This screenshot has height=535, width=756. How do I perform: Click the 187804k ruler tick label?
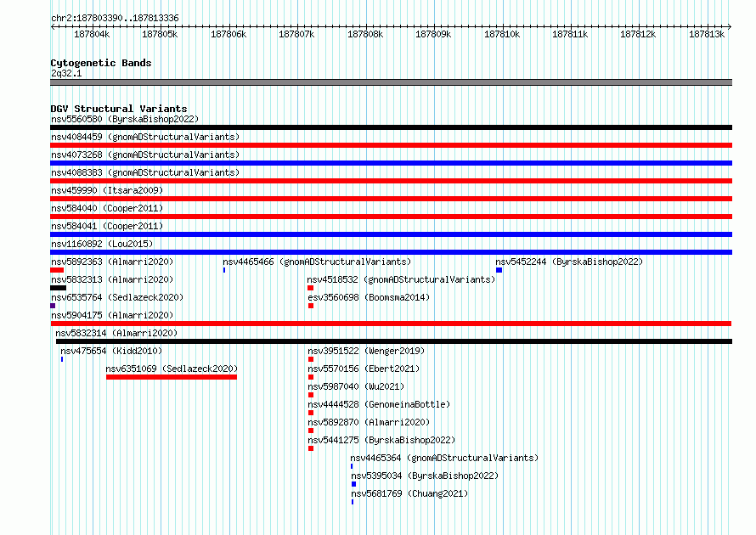[x=92, y=34]
